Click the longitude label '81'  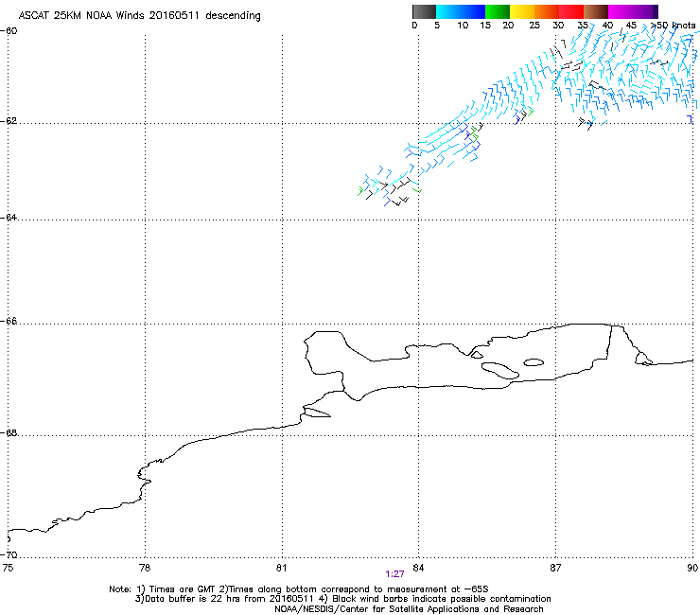tap(281, 568)
